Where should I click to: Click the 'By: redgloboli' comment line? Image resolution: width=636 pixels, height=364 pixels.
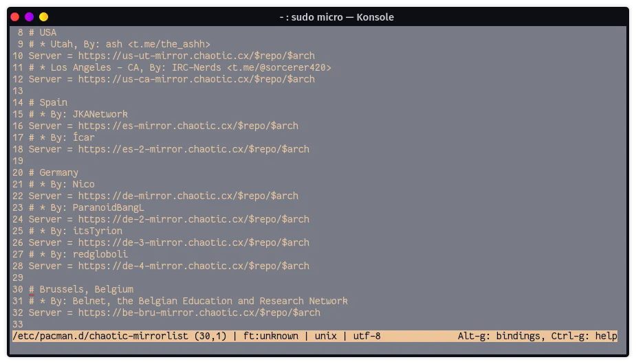[78, 255]
